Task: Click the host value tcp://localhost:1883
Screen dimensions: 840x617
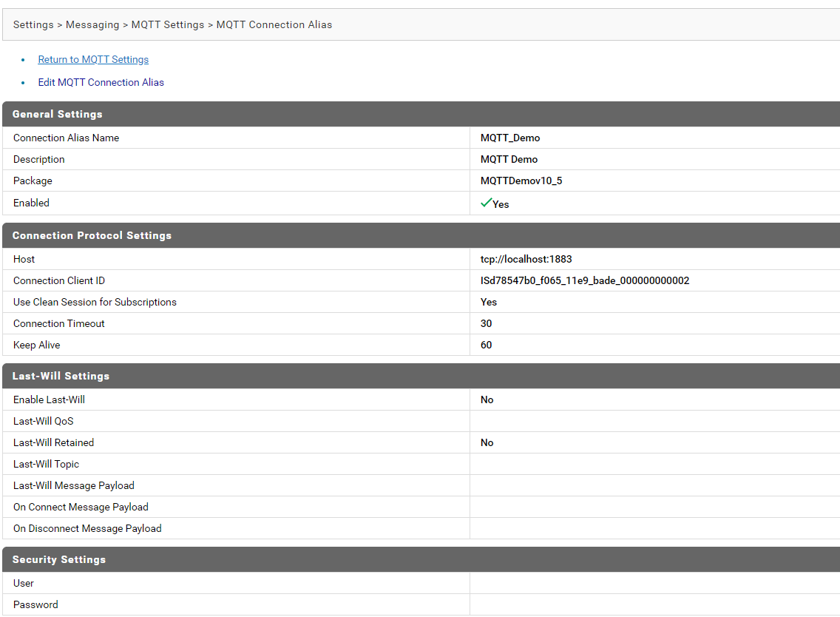Action: coord(526,259)
